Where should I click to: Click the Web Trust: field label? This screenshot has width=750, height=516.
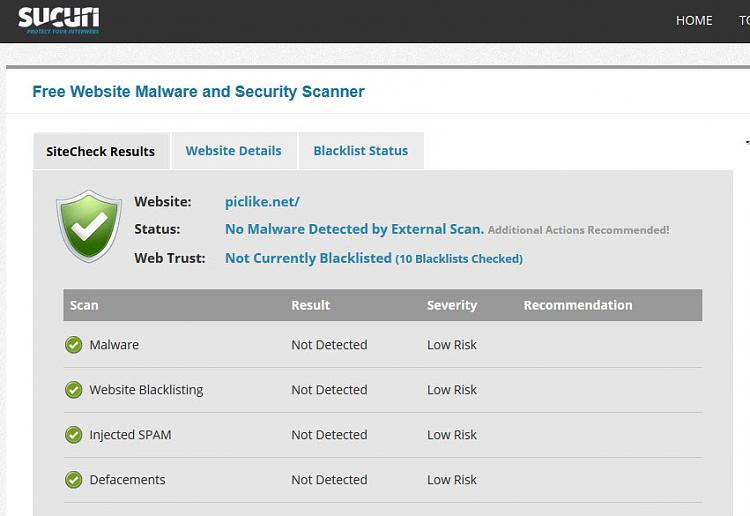point(170,258)
